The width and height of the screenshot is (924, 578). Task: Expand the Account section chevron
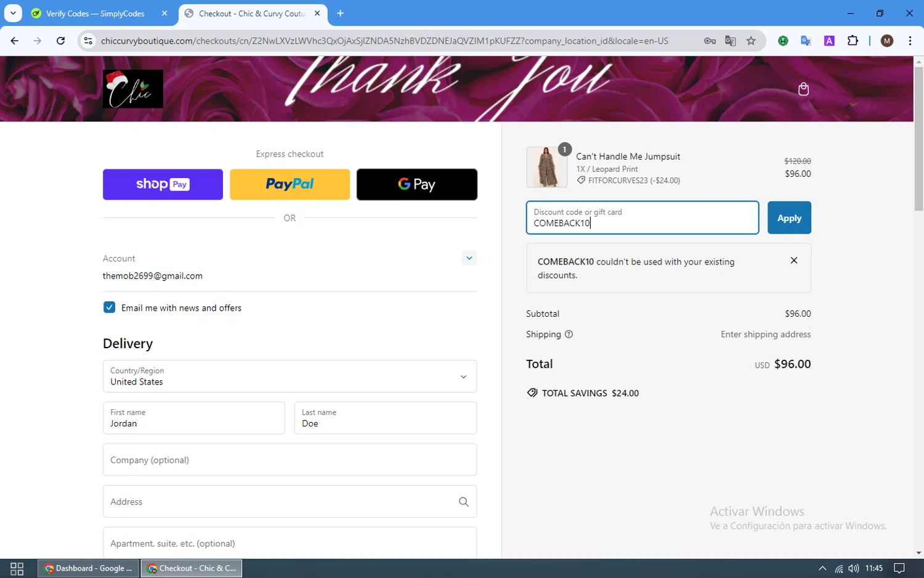pyautogui.click(x=469, y=258)
